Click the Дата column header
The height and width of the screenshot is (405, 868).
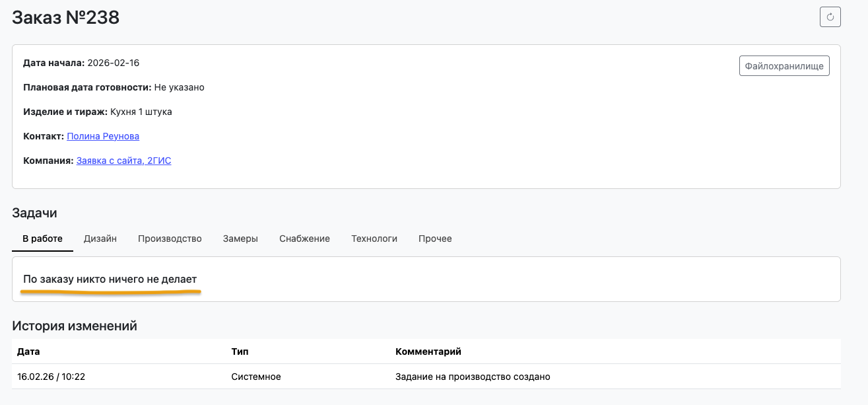28,351
